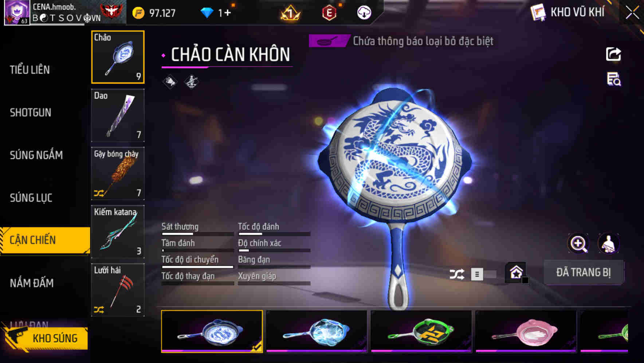644x363 pixels.
Task: Click the blue diamond currency icon
Action: [x=207, y=13]
